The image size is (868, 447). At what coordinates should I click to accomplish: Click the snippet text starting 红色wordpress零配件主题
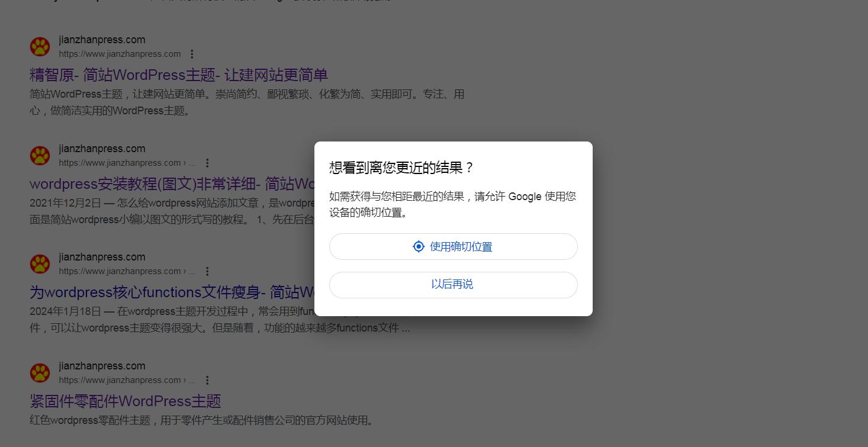[202, 420]
